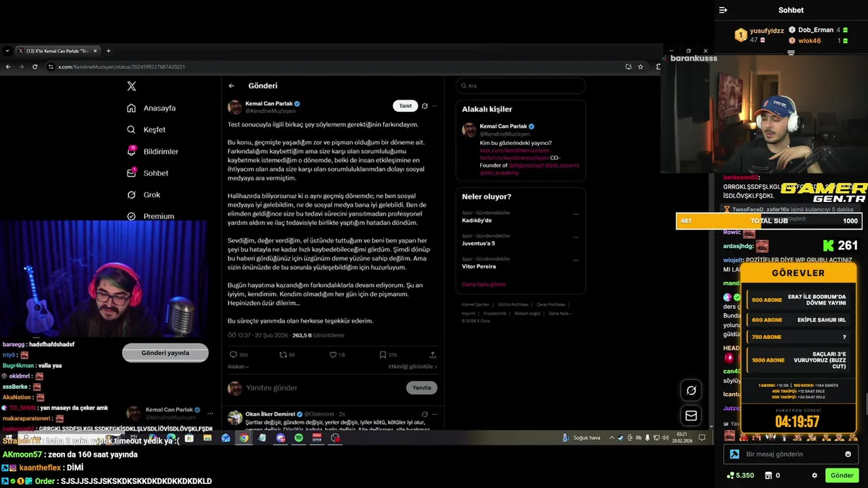Select the X'te Kemal Can Parlak tab
The height and width of the screenshot is (488, 868).
[57, 51]
